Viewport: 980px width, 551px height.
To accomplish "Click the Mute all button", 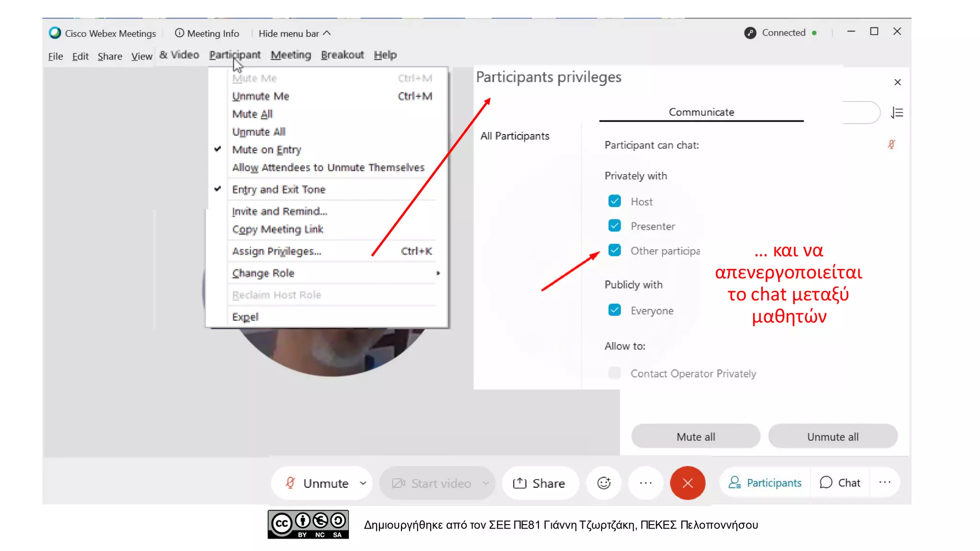I will [x=695, y=437].
